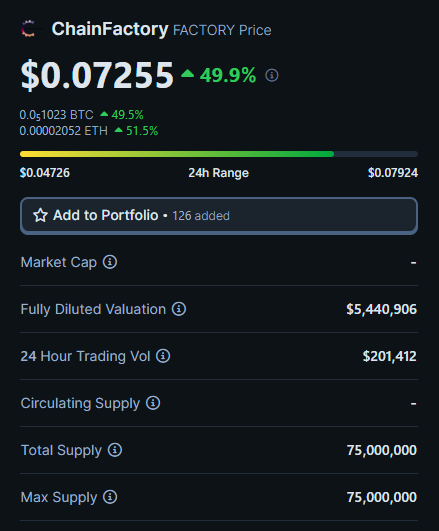Click the Market Cap label
Image resolution: width=439 pixels, height=531 pixels.
click(x=59, y=262)
